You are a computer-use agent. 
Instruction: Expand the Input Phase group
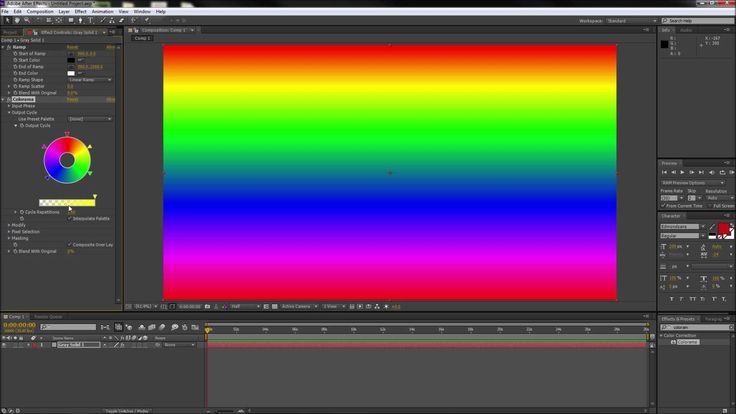9,106
